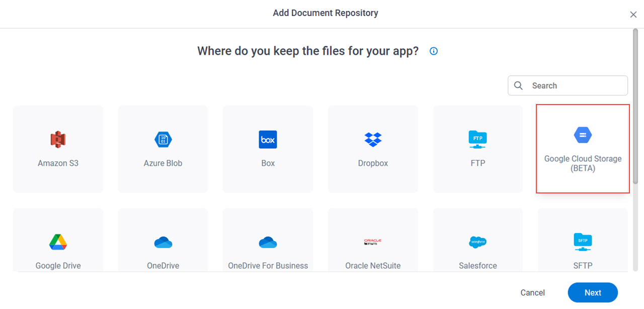The height and width of the screenshot is (309, 644).
Task: Click the Cancel button
Action: click(x=533, y=292)
